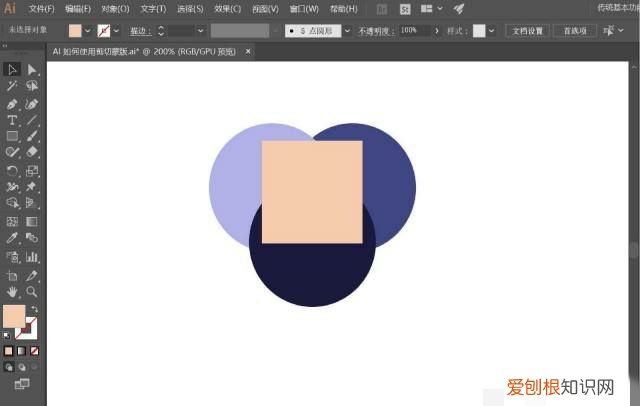This screenshot has height=406, width=640.
Task: Select the Selection (black arrow) tool
Action: [x=12, y=69]
